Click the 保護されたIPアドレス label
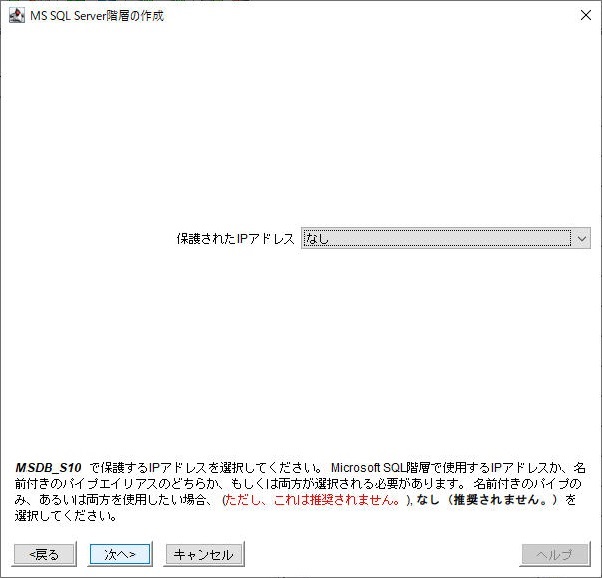The width and height of the screenshot is (602, 578). point(235,238)
